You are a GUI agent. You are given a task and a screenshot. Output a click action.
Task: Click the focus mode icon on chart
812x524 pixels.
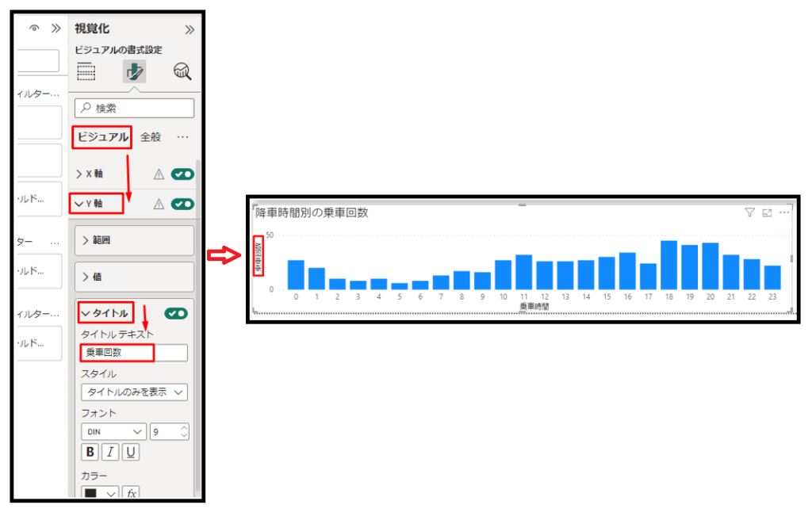767,212
